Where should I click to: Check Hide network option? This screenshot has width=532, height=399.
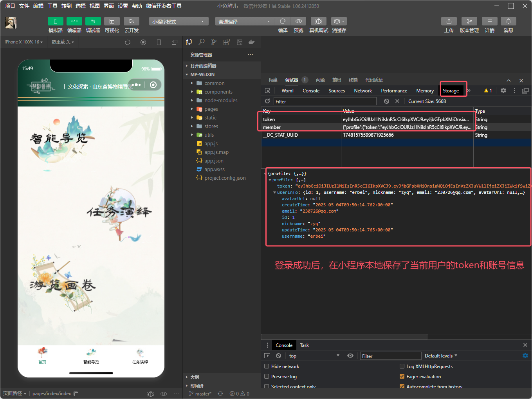(267, 366)
